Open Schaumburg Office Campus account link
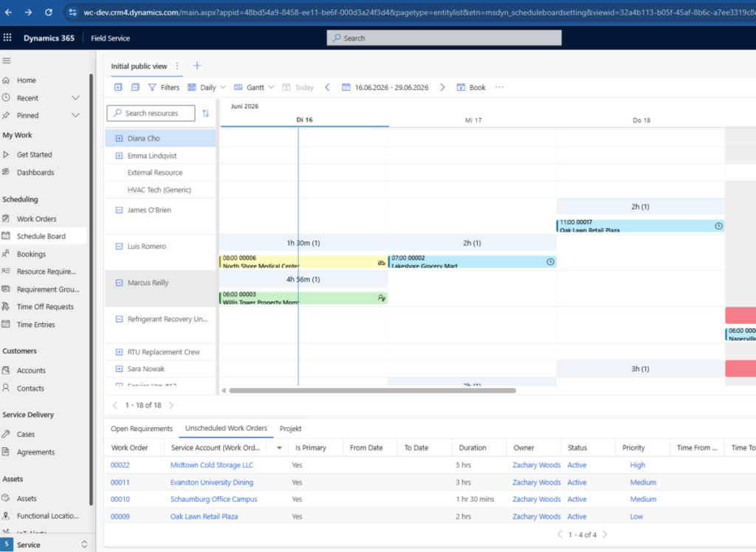The image size is (756, 552). (x=213, y=499)
